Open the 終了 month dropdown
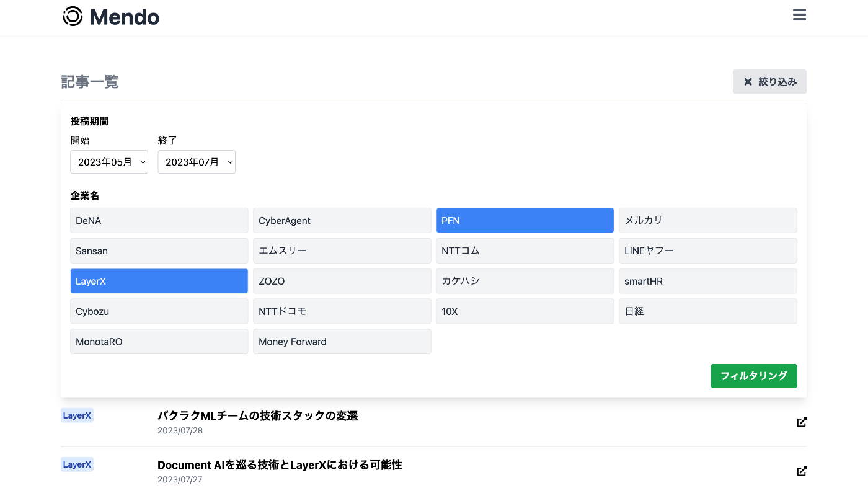This screenshot has width=868, height=488. click(197, 162)
